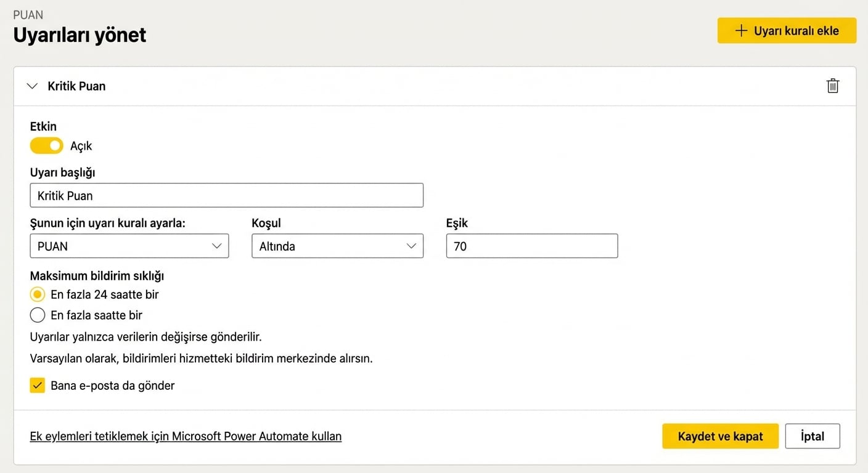
Task: Open the PUAN alert rule dropdown
Action: [129, 246]
